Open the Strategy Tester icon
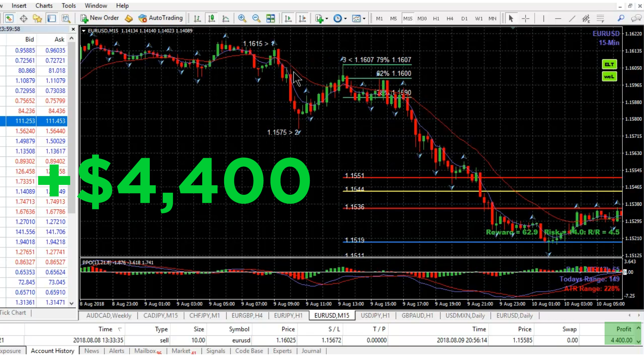Viewport: 644px width, 357px height. point(66,18)
